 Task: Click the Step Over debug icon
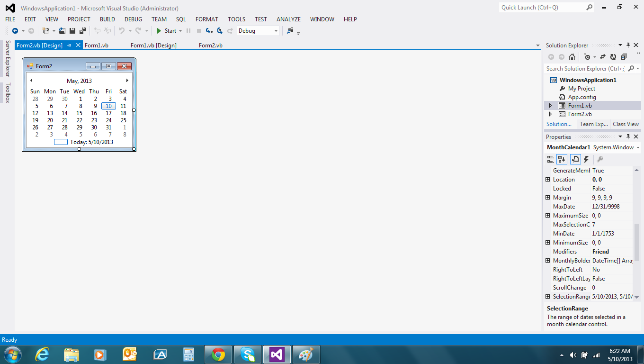tap(220, 31)
